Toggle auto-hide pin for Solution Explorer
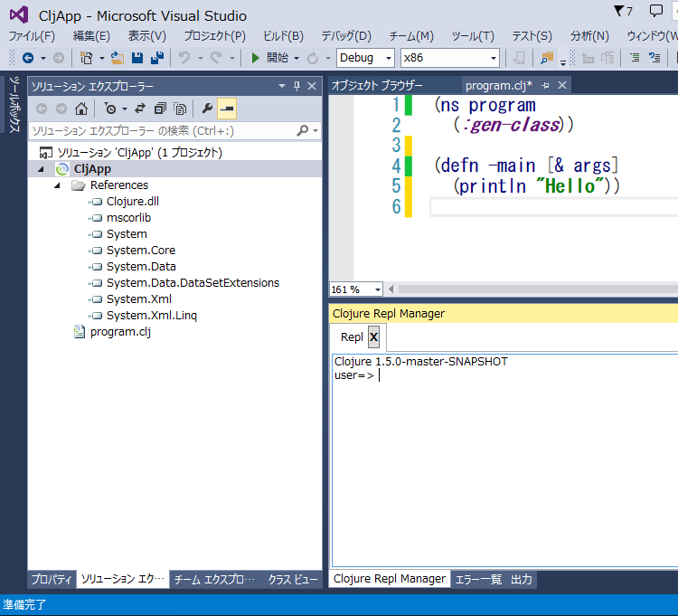This screenshot has height=616, width=678. (297, 86)
